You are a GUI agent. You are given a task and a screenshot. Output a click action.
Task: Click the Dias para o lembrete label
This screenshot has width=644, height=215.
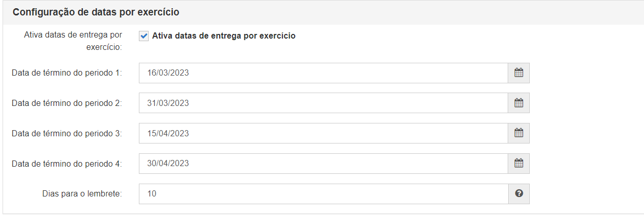click(82, 194)
